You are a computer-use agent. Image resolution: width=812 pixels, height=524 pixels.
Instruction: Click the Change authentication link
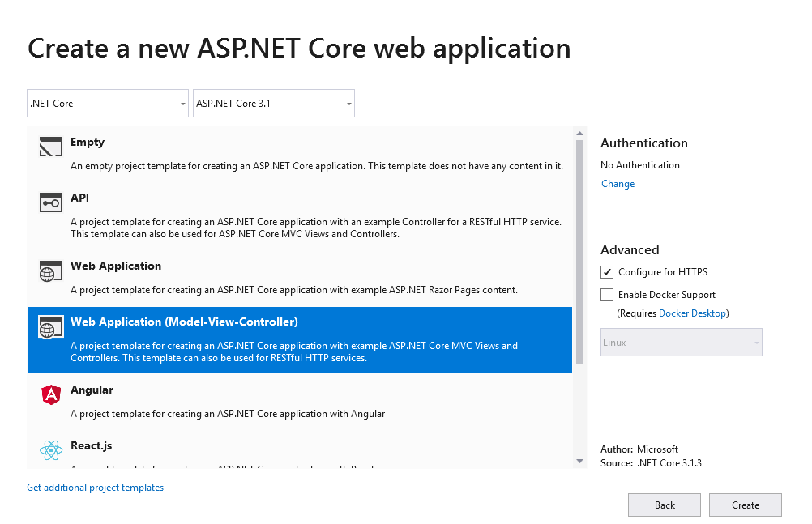[618, 184]
